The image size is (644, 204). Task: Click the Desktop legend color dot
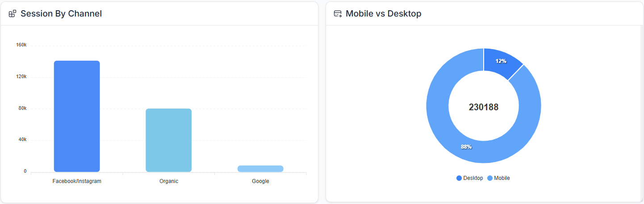click(459, 178)
